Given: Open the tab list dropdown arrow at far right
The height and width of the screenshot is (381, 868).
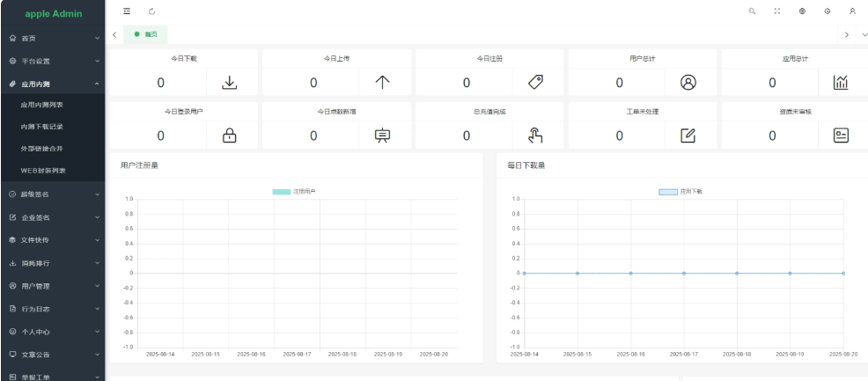Looking at the screenshot, I should coord(862,34).
